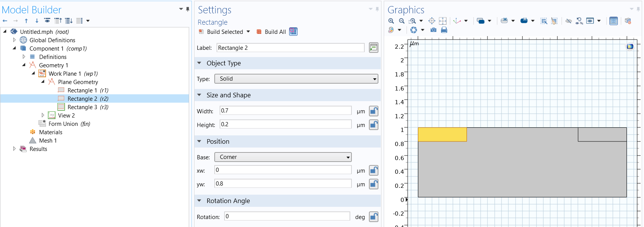Select Rectangle 3 (r3) in the tree
This screenshot has height=227, width=644.
tap(88, 107)
